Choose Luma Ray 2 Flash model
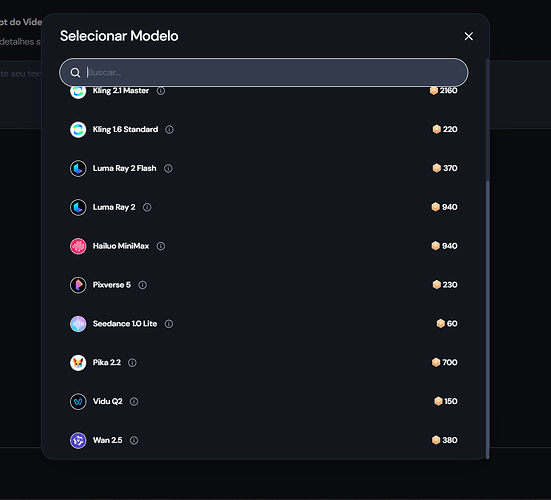 tap(264, 168)
